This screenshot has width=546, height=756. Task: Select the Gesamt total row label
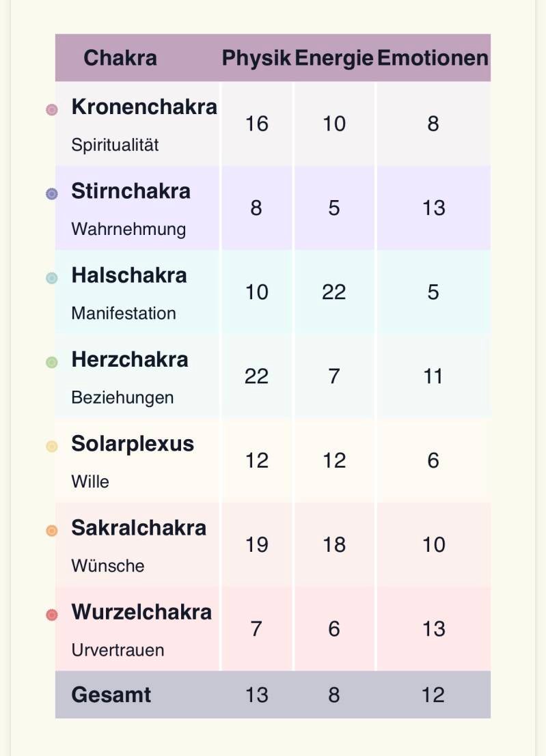111,695
